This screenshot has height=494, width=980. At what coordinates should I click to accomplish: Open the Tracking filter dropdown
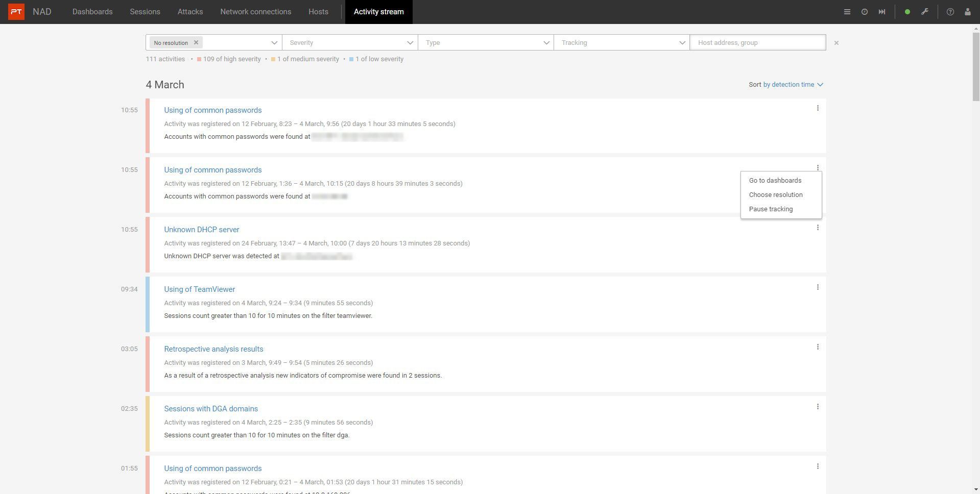(622, 43)
